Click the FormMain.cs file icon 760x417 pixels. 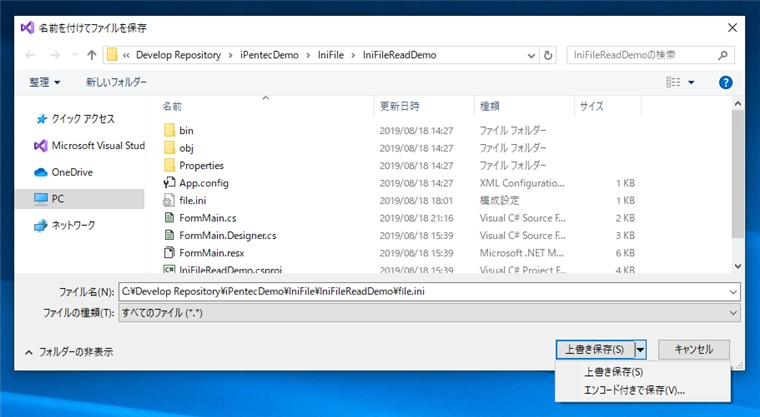pyautogui.click(x=169, y=218)
